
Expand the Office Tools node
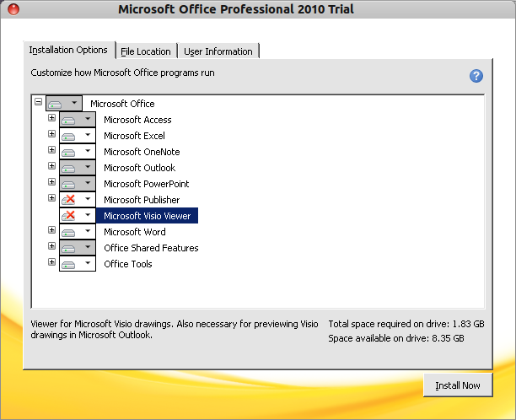51,262
